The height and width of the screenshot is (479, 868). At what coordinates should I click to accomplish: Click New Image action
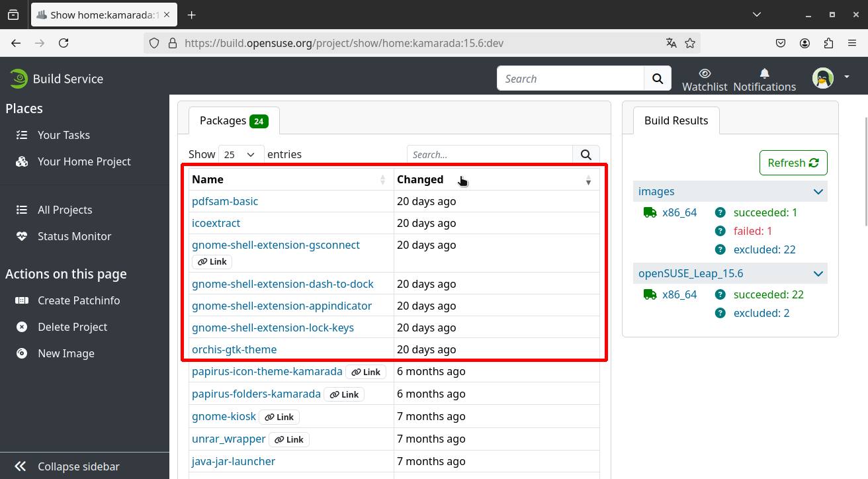coord(65,353)
